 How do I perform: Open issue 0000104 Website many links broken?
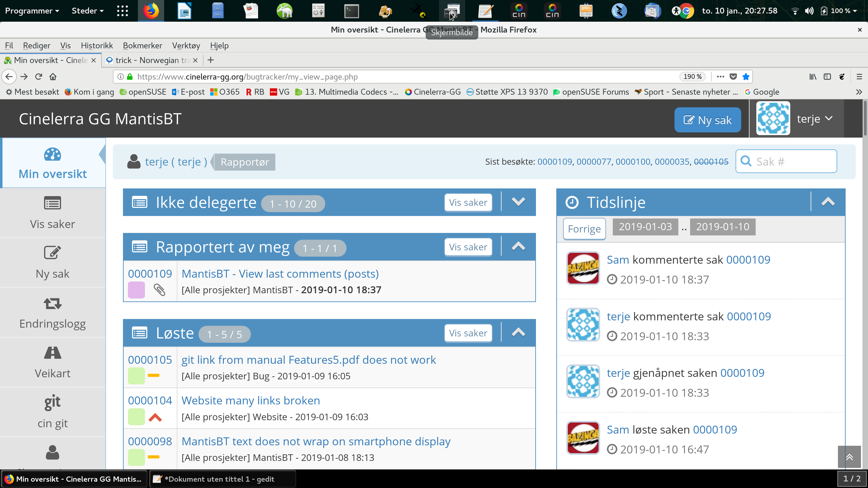(250, 400)
